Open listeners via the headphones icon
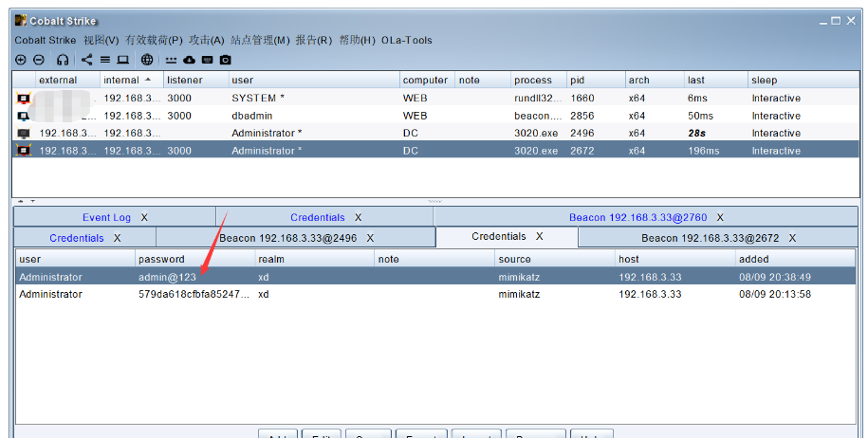The image size is (868, 438). click(x=63, y=60)
